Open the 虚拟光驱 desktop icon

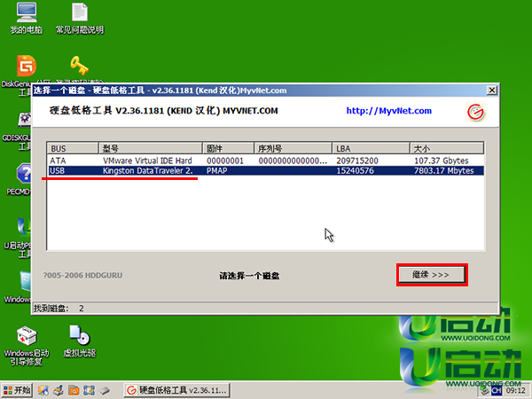[80, 341]
